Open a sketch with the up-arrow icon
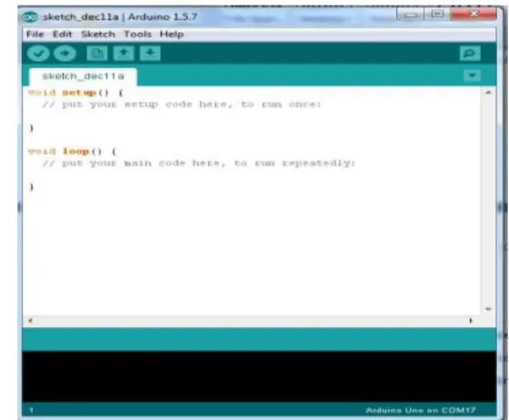509x420 pixels. (x=124, y=54)
